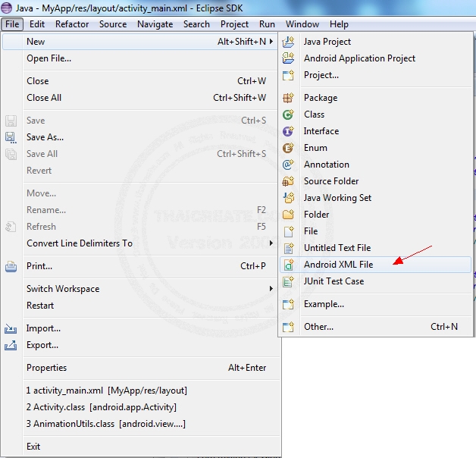The image size is (476, 458).
Task: Click the green Class icon
Action: [x=288, y=114]
